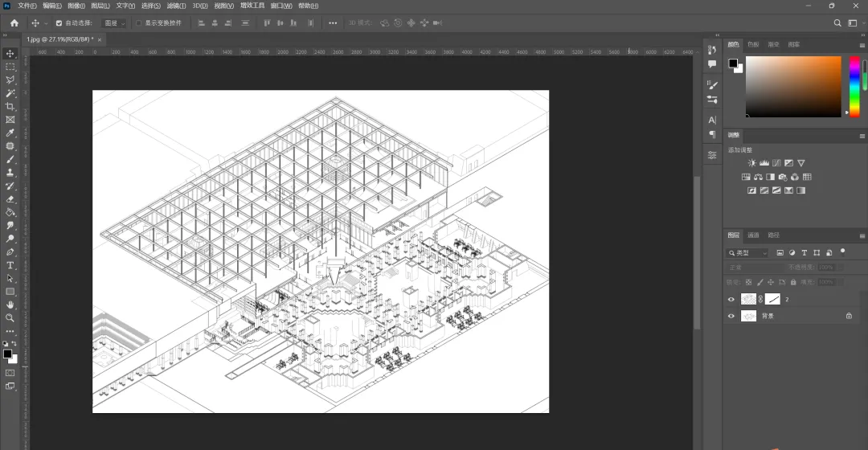This screenshot has height=450, width=868.
Task: Click the hue spectrum slider
Action: click(854, 86)
